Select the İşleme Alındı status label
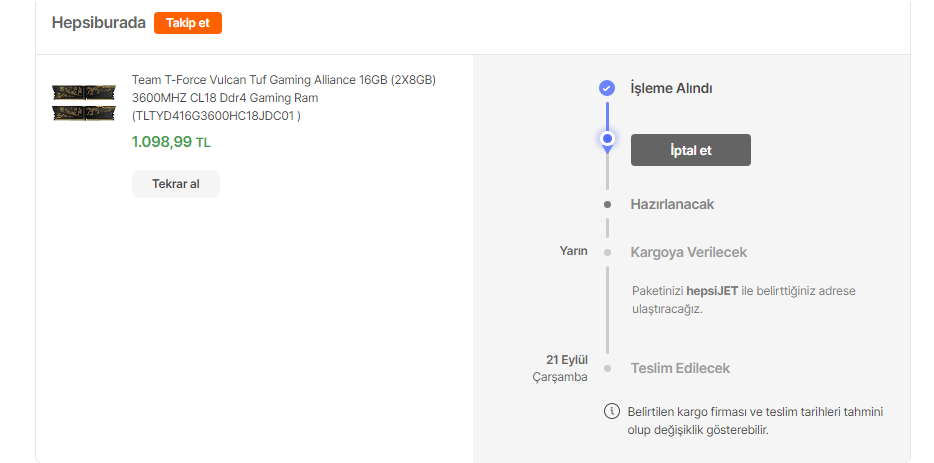 pyautogui.click(x=671, y=88)
